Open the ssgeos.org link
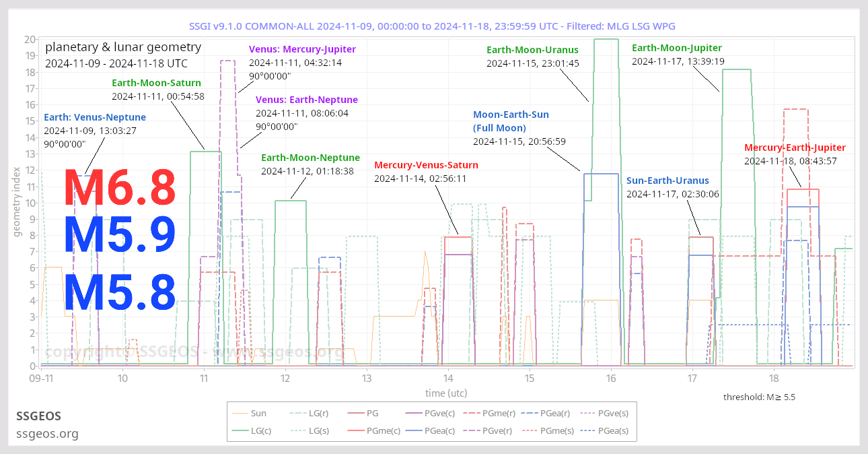 47,434
